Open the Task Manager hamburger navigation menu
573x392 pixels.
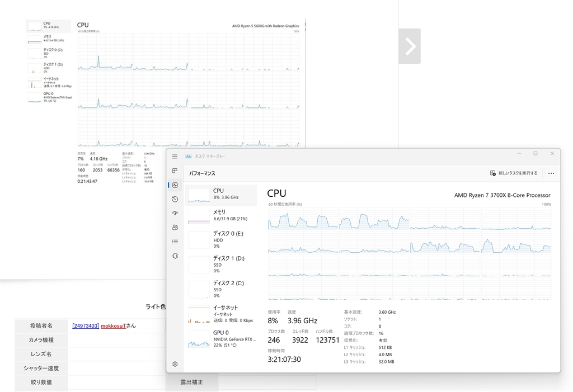click(x=175, y=157)
